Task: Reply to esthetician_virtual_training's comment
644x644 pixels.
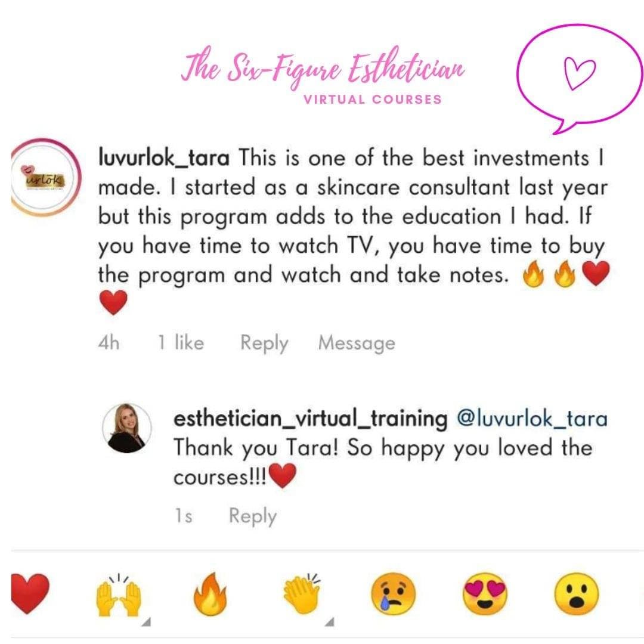Action: (253, 516)
